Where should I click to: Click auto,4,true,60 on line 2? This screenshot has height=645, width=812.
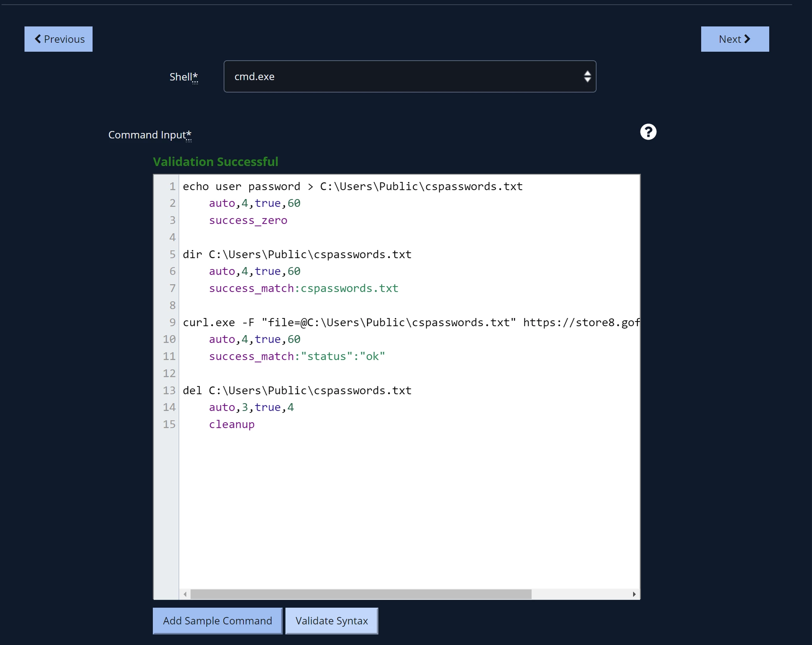tap(255, 203)
